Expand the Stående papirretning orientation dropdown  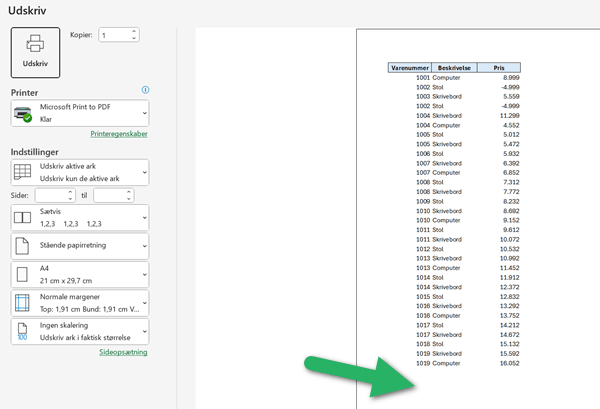coord(145,245)
